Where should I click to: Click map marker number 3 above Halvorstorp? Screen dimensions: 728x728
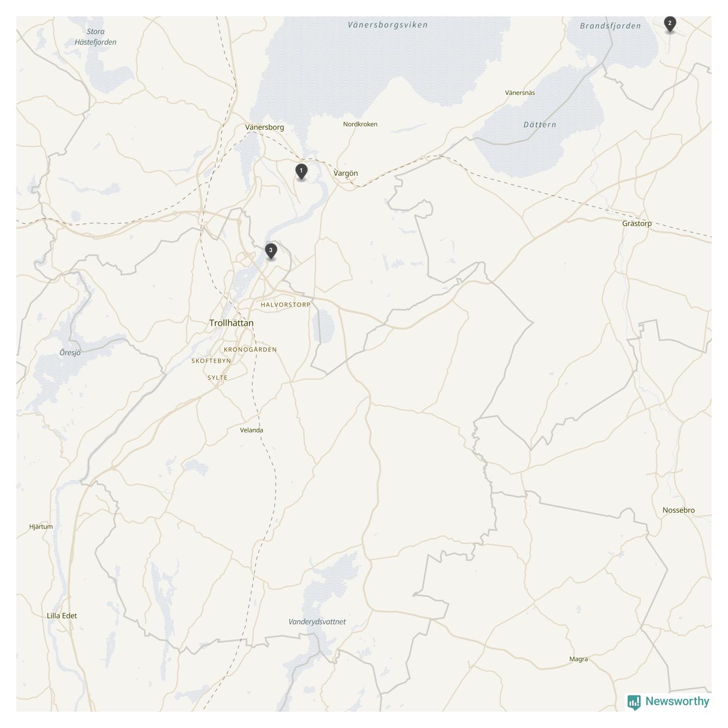(271, 252)
